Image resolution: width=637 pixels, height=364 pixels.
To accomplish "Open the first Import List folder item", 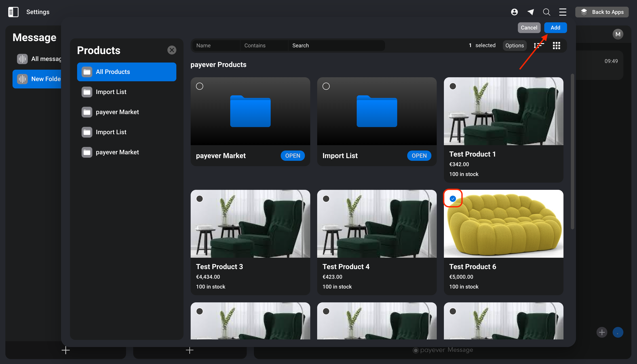I will click(127, 92).
